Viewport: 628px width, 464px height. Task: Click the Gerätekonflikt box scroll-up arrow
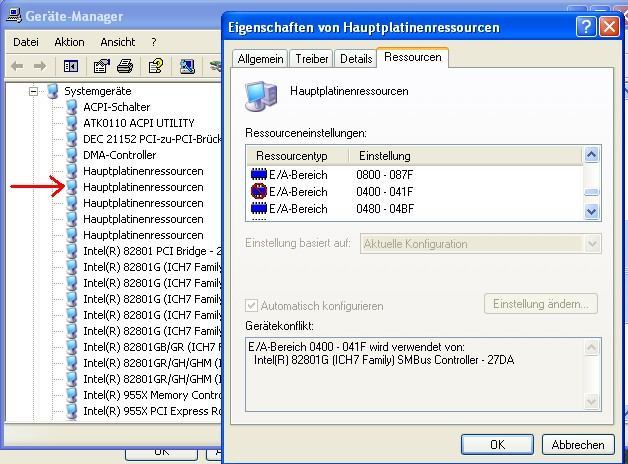(592, 347)
